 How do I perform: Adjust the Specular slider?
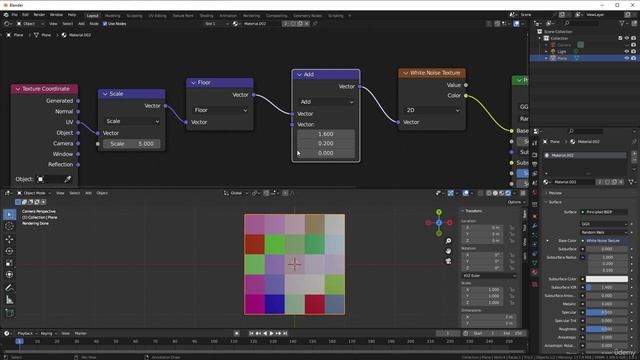coord(607,312)
